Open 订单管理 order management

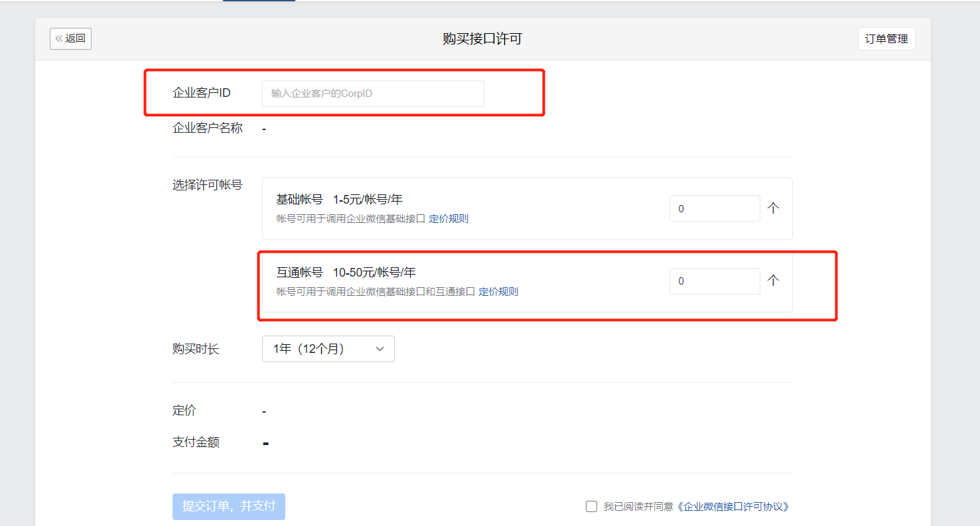coord(886,38)
